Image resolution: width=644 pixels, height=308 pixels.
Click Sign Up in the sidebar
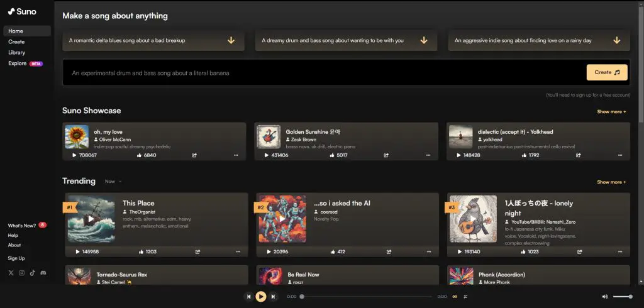(16, 258)
